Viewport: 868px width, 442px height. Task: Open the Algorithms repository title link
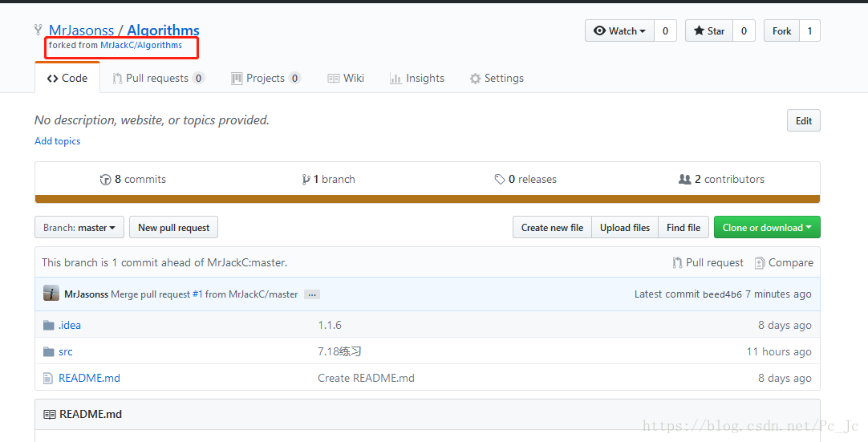pos(164,30)
